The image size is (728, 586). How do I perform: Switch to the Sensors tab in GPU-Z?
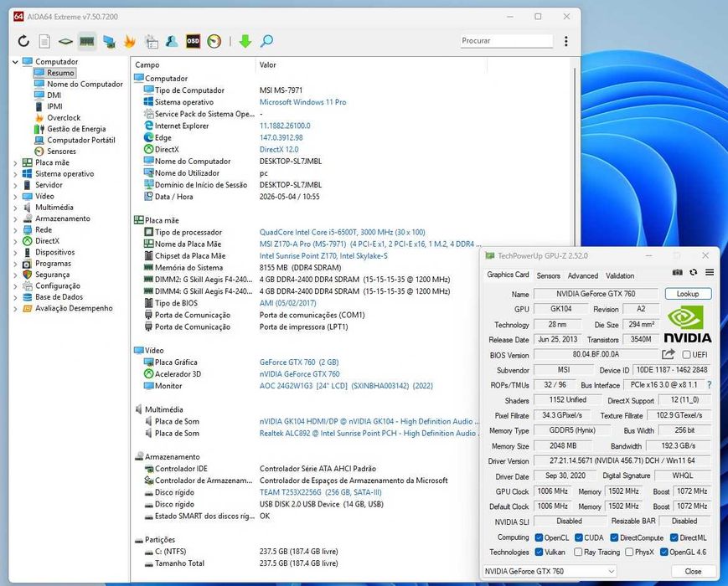[x=549, y=275]
